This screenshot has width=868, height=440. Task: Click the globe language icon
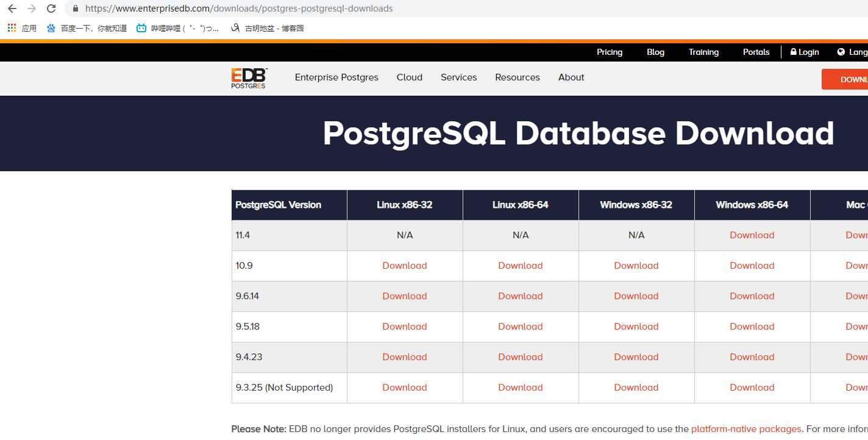(x=841, y=52)
